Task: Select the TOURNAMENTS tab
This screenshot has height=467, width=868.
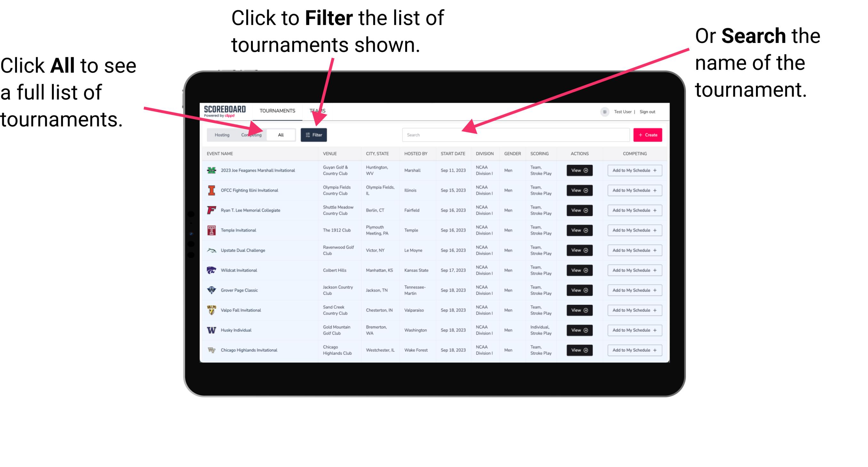Action: [x=279, y=110]
